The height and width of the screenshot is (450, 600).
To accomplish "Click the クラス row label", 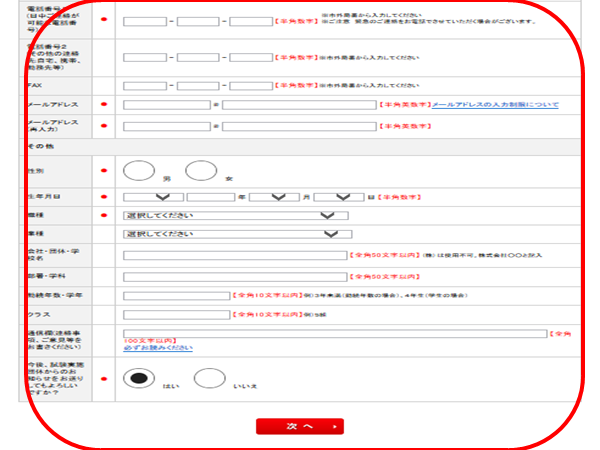I will coord(39,315).
